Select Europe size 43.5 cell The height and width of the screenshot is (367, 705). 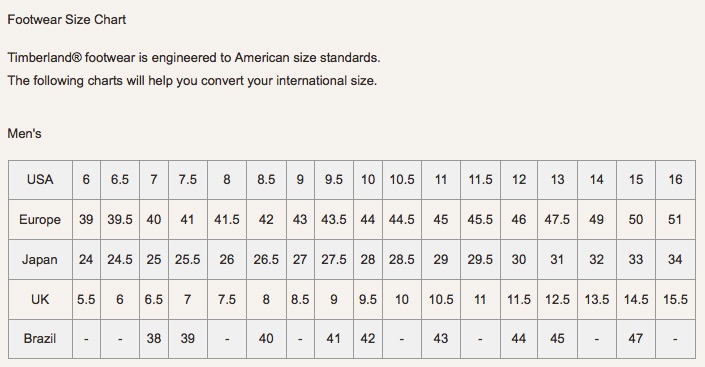[334, 219]
